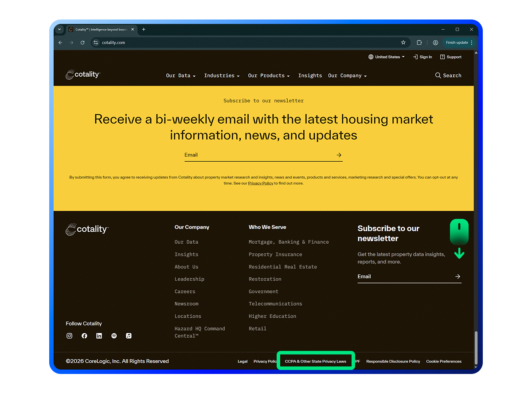Expand United States region selector
The width and height of the screenshot is (532, 393).
(387, 57)
